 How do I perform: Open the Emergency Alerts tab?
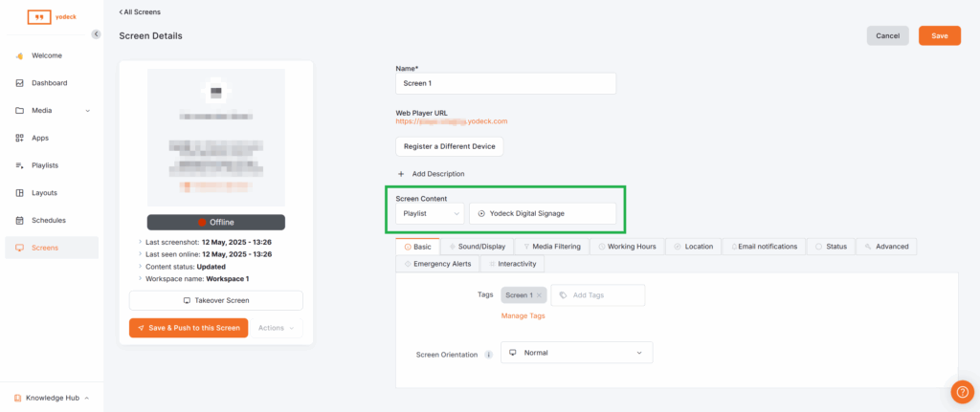(x=436, y=264)
